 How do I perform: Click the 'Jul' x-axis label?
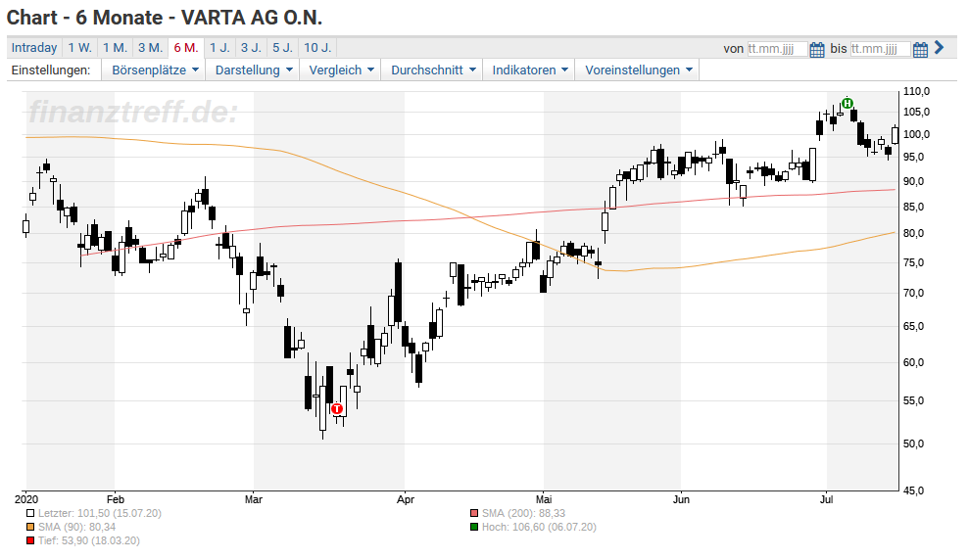(x=826, y=499)
